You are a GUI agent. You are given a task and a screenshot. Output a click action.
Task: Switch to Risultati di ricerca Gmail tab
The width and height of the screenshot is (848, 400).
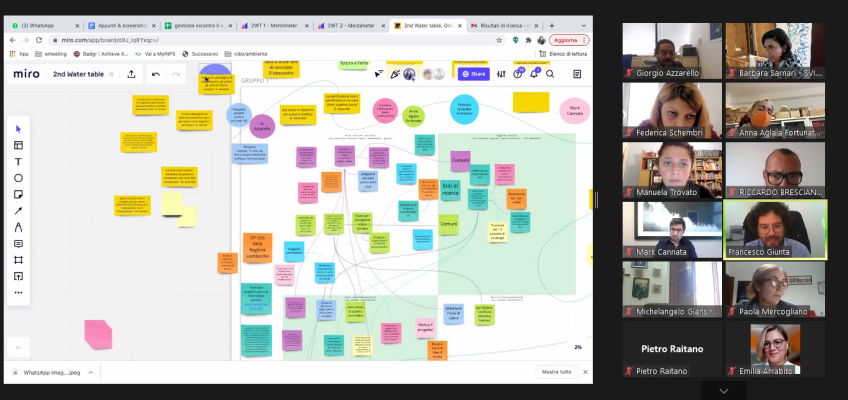pos(506,25)
